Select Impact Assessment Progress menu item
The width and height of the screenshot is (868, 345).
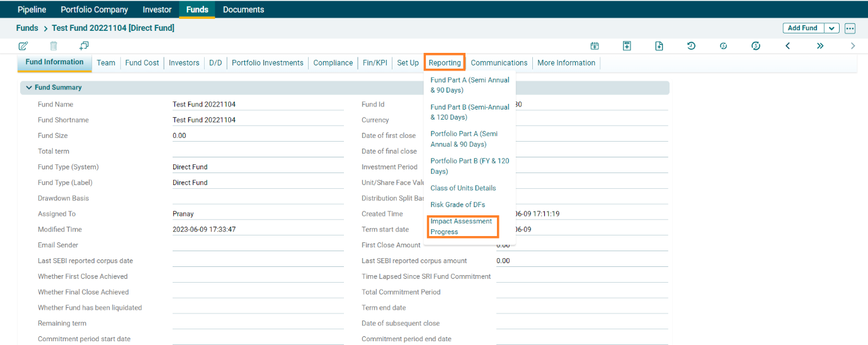(461, 227)
